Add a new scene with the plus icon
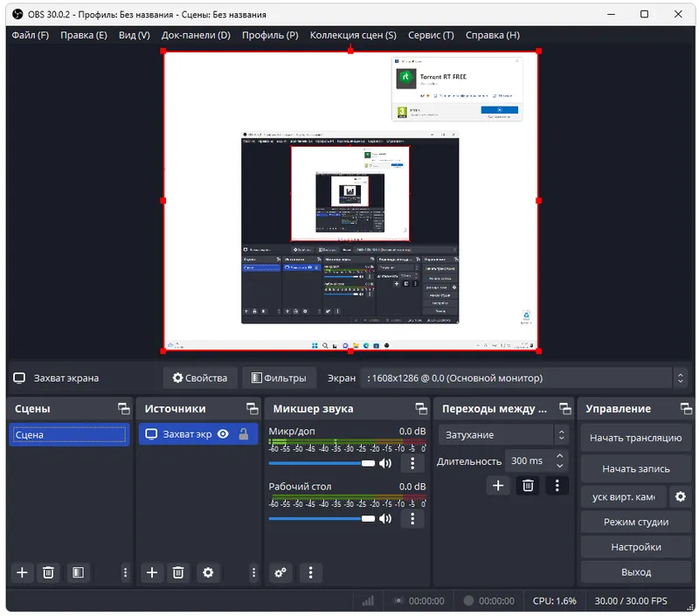The image size is (699, 616). pos(22,572)
